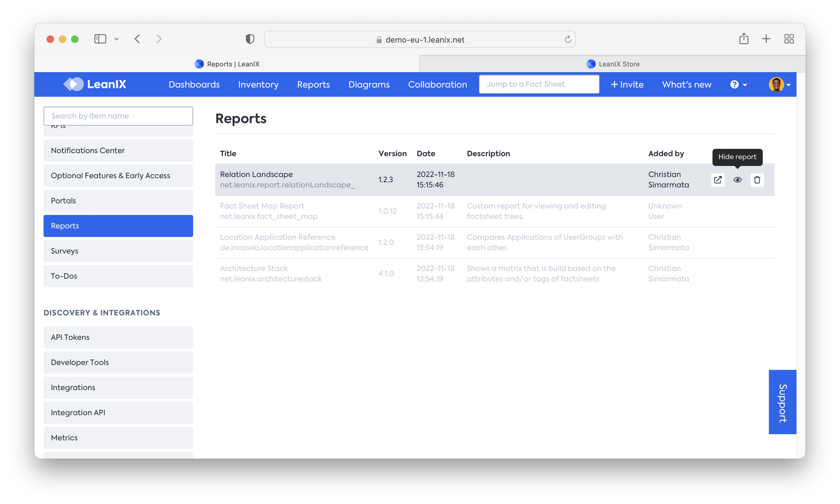Open Safari share sheet
The height and width of the screenshot is (504, 840).
click(x=743, y=39)
